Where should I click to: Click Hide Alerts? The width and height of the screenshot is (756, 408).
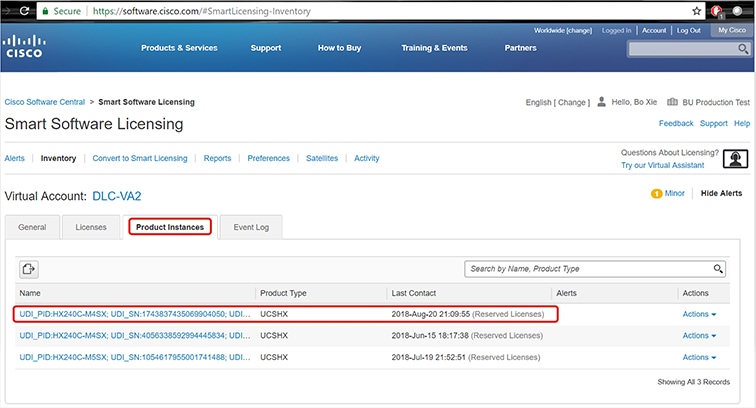tap(721, 193)
